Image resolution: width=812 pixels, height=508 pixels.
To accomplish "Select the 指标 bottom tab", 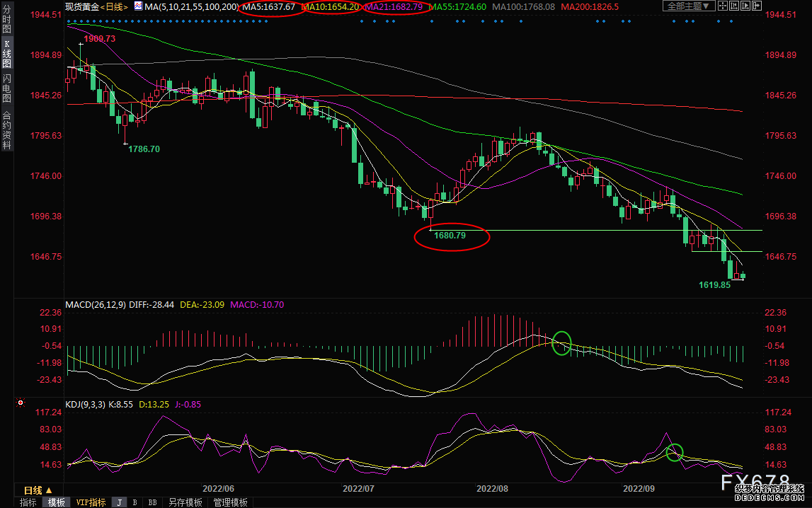I will (28, 502).
